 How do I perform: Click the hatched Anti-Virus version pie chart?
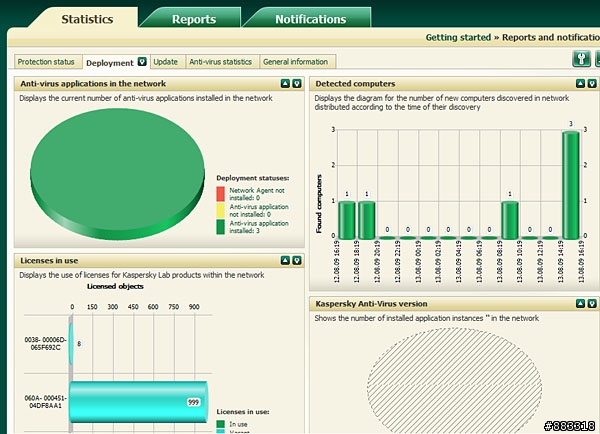tap(454, 381)
